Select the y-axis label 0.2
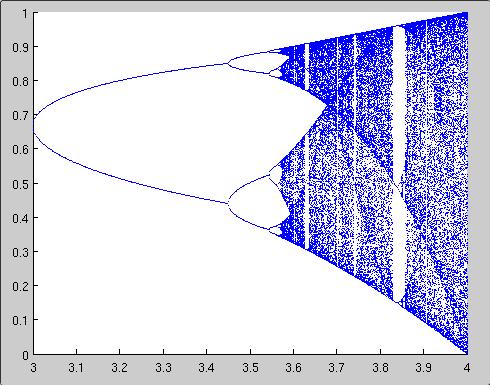 (21, 286)
